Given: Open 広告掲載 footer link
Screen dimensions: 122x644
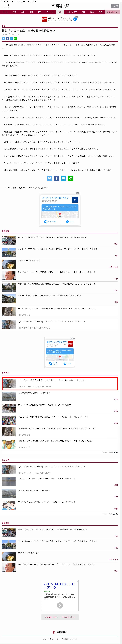Looking at the screenshot, I should click(65, 639).
